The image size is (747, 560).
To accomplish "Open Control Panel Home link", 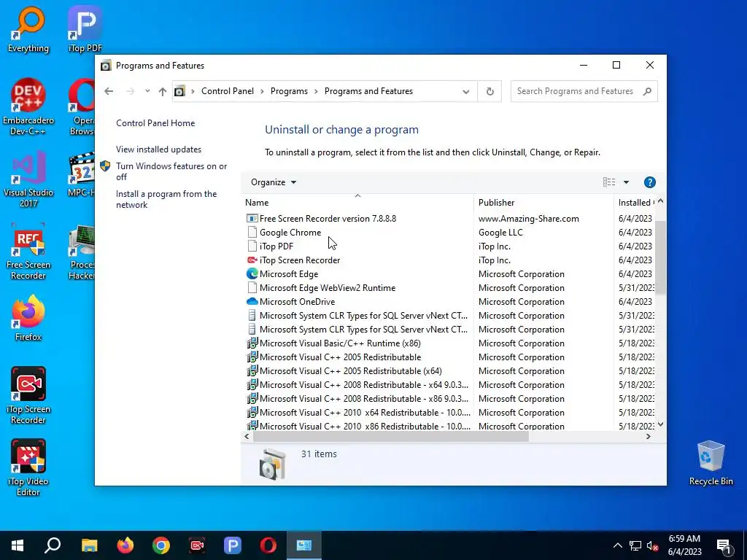I will tap(155, 123).
